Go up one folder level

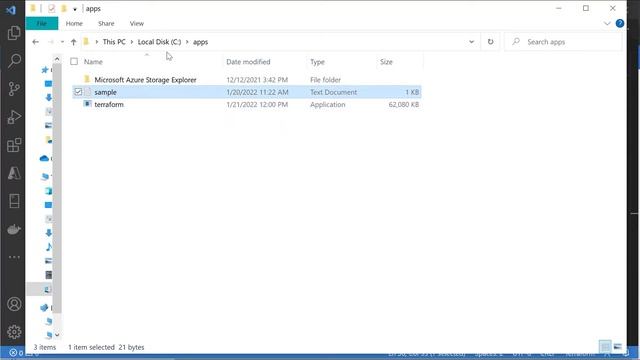point(73,42)
